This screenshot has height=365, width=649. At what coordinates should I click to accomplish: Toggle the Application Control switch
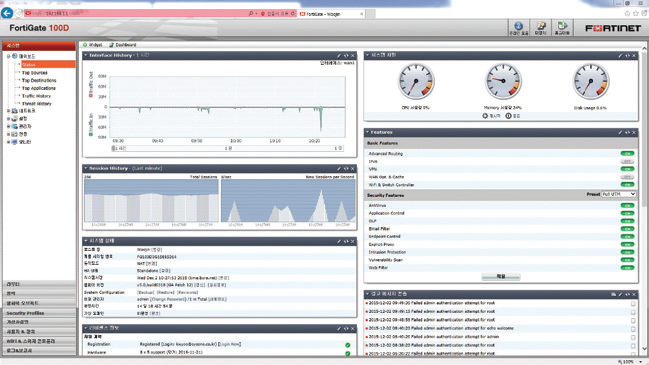627,213
